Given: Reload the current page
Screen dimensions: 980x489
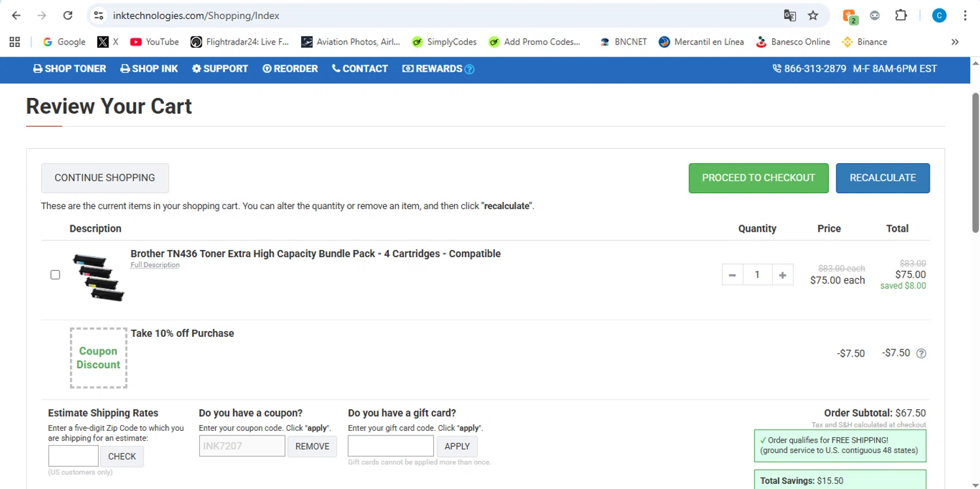Looking at the screenshot, I should 67,15.
